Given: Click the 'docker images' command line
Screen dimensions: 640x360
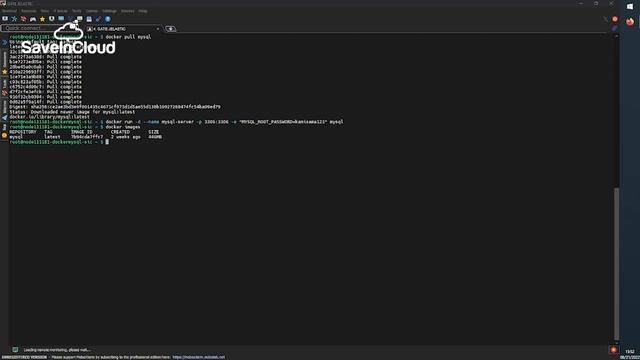Looking at the screenshot, I should pyautogui.click(x=122, y=127).
